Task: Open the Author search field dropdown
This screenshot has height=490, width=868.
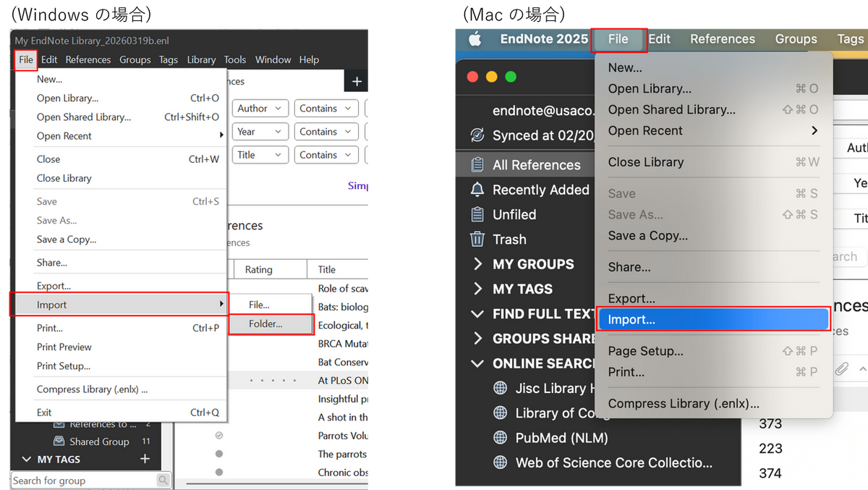Action: point(260,109)
